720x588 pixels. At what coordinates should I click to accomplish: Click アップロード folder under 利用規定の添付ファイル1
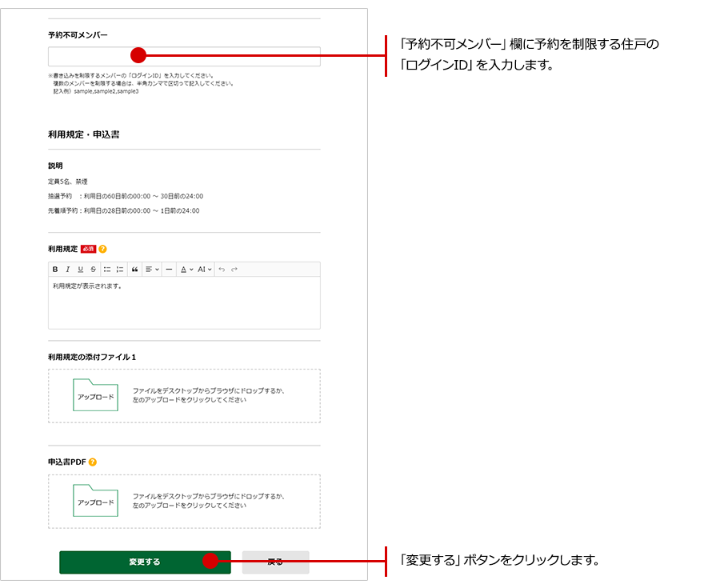pyautogui.click(x=95, y=396)
